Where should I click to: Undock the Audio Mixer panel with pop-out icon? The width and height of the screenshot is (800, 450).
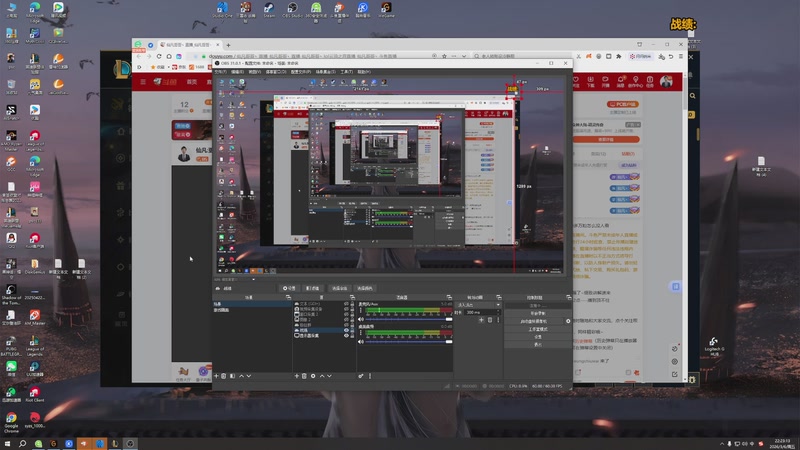coord(449,297)
